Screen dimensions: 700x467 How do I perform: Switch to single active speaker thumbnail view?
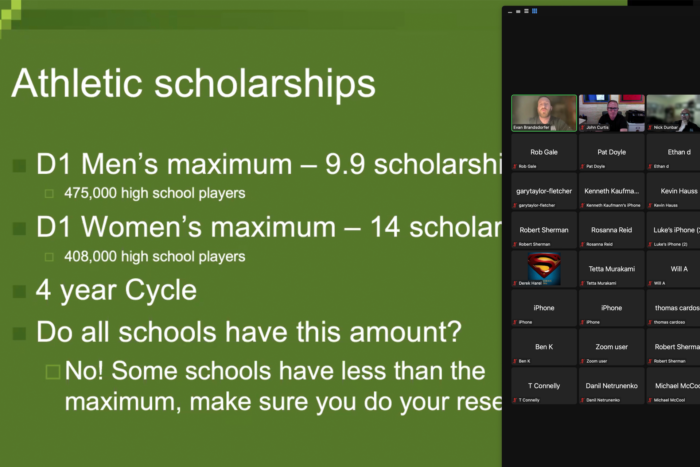pos(518,12)
